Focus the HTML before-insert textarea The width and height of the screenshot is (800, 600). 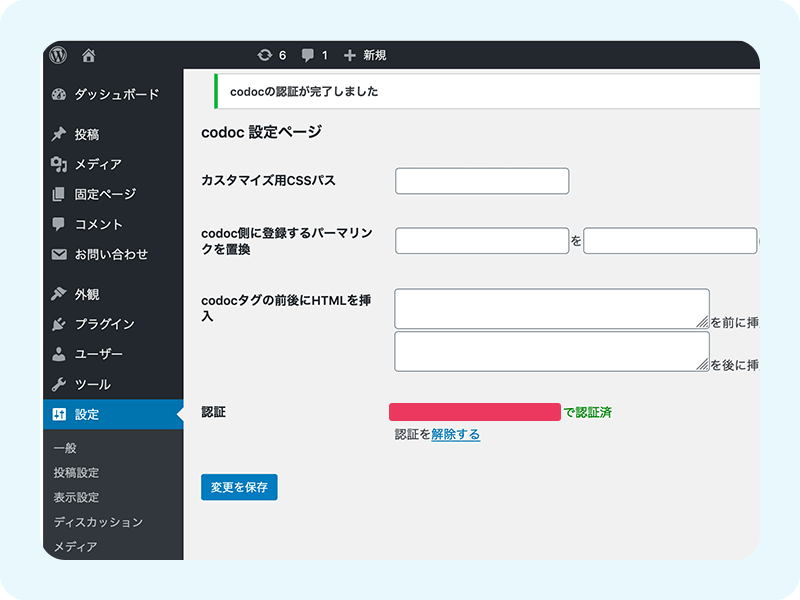click(552, 309)
